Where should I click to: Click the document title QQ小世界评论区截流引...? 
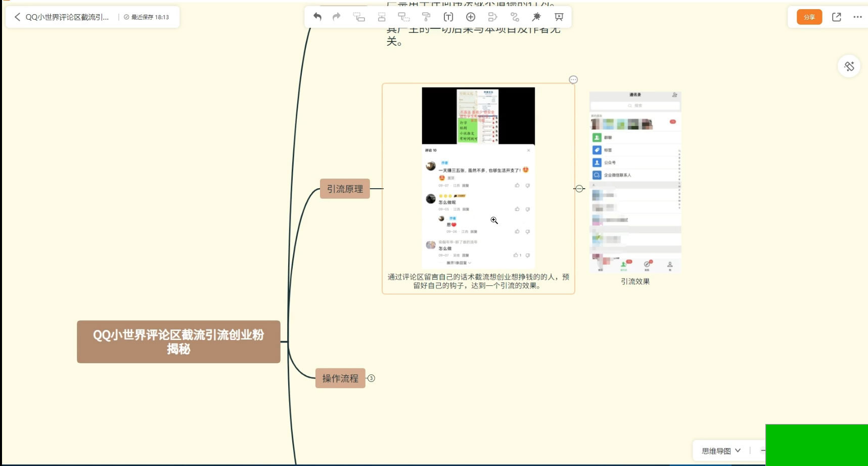67,17
